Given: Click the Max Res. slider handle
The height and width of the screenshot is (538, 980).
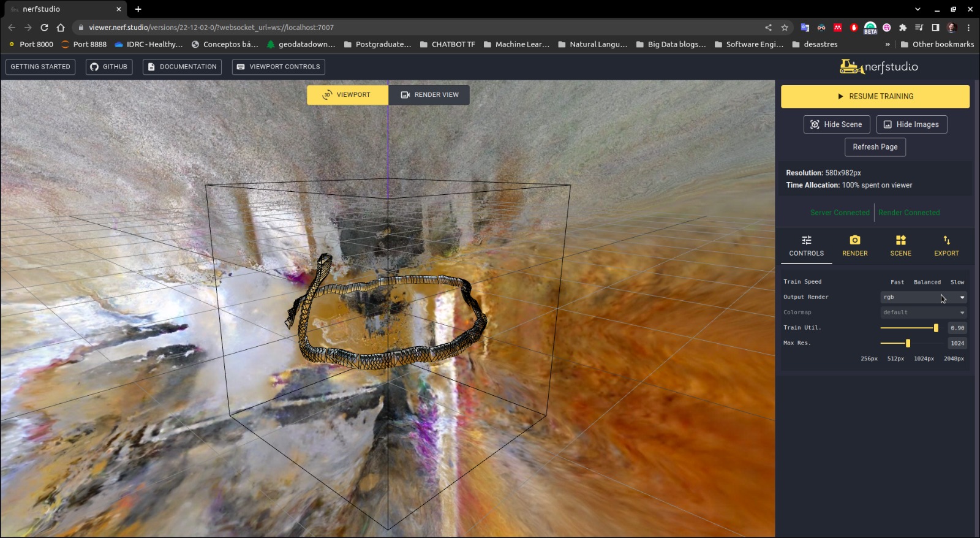Looking at the screenshot, I should click(908, 343).
